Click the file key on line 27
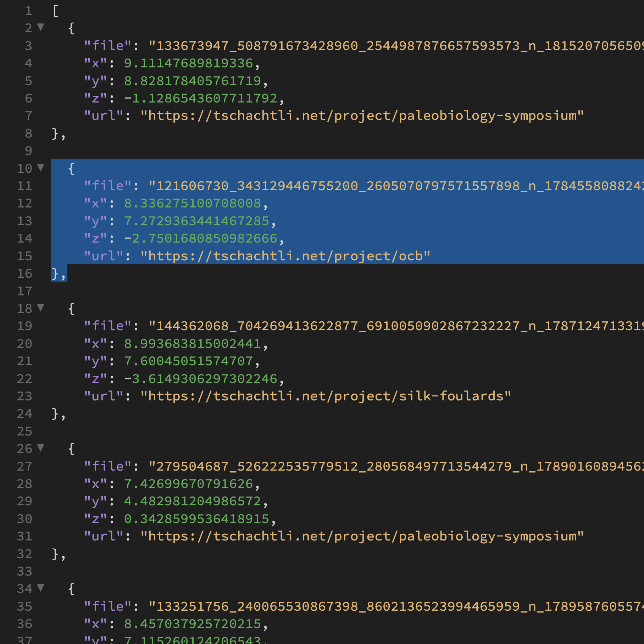644x644 pixels. pos(106,466)
